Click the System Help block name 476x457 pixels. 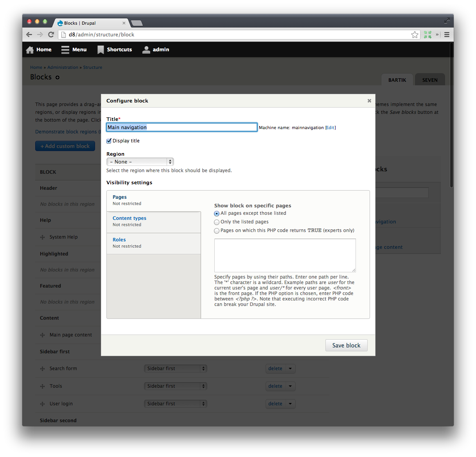click(x=64, y=237)
